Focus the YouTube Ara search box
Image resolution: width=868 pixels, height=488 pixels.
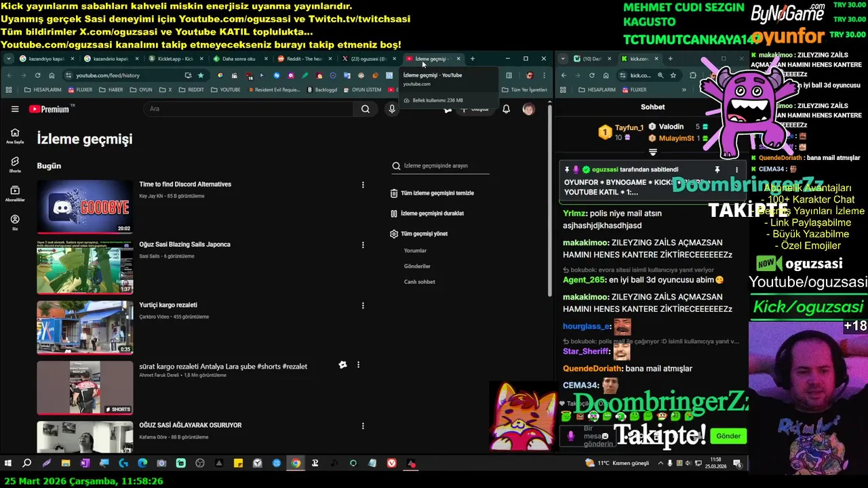point(248,109)
